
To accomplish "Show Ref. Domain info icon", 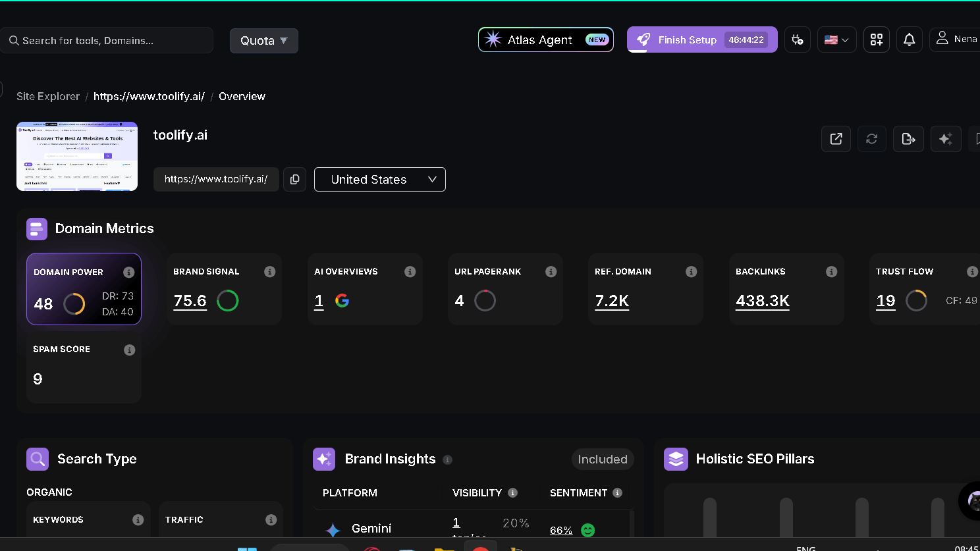I will coord(691,271).
